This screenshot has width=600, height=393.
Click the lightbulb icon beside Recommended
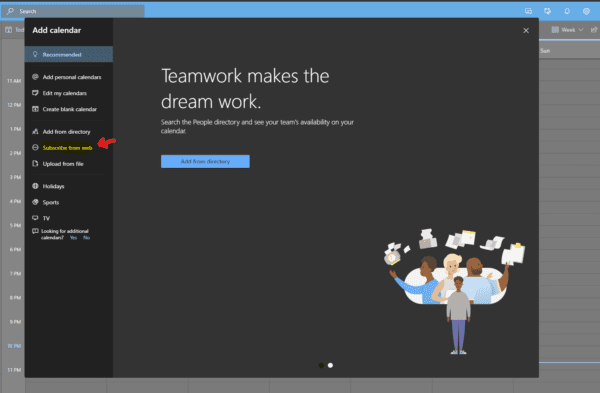[x=35, y=54]
